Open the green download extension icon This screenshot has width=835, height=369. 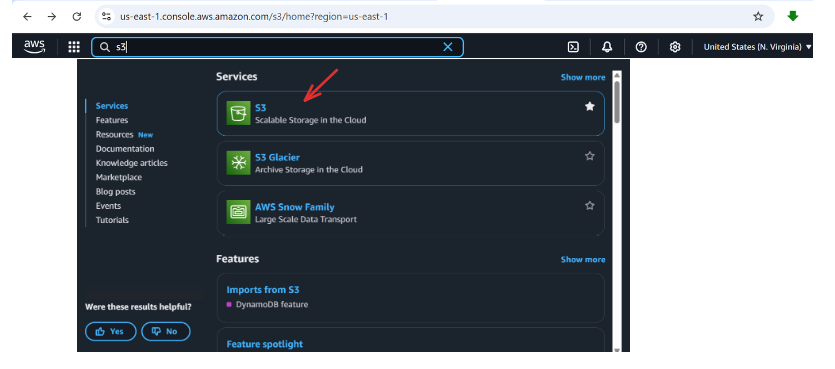(793, 17)
